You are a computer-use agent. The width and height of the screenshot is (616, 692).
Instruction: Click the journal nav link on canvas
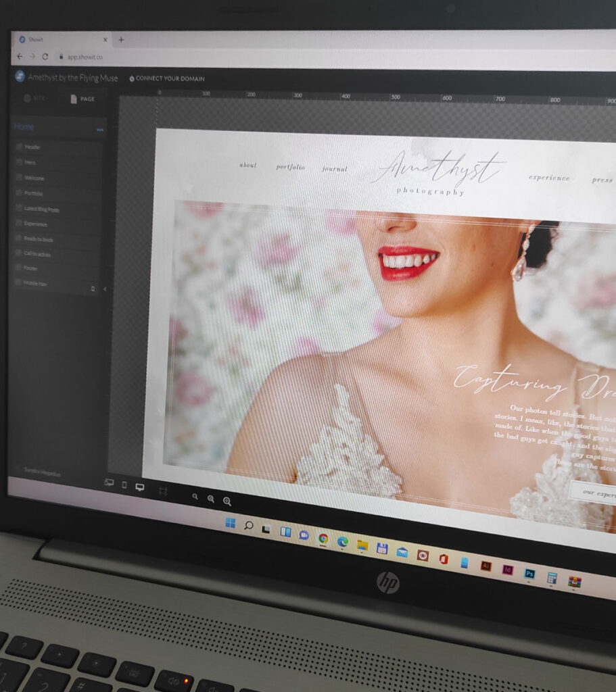[x=335, y=168]
